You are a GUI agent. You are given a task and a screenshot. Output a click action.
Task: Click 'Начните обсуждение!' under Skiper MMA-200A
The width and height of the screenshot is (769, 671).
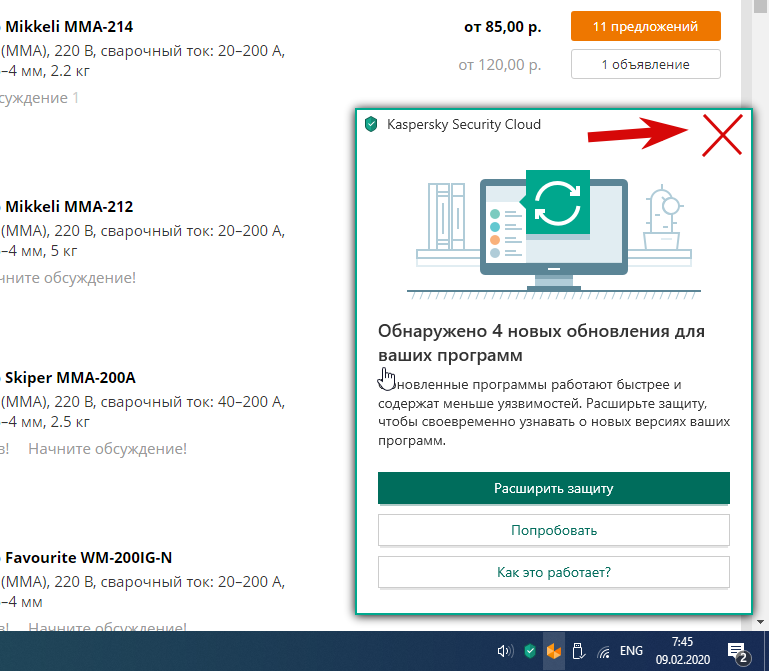(x=107, y=449)
